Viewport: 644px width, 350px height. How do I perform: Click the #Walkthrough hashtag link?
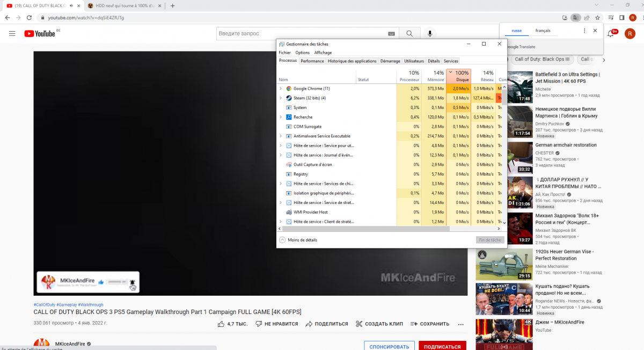point(91,305)
